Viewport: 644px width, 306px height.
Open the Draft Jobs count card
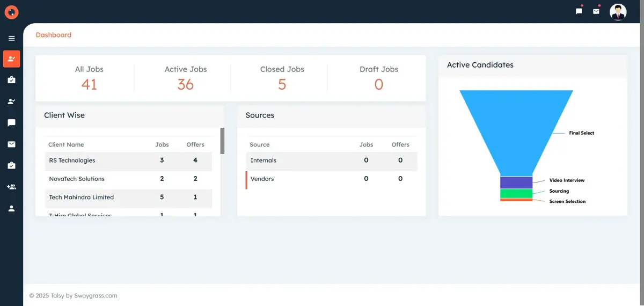pos(379,78)
